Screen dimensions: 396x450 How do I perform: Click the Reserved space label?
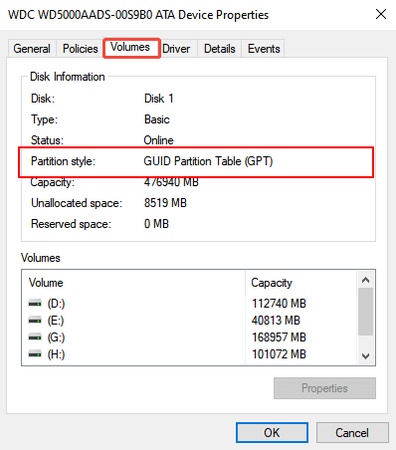[x=71, y=224]
